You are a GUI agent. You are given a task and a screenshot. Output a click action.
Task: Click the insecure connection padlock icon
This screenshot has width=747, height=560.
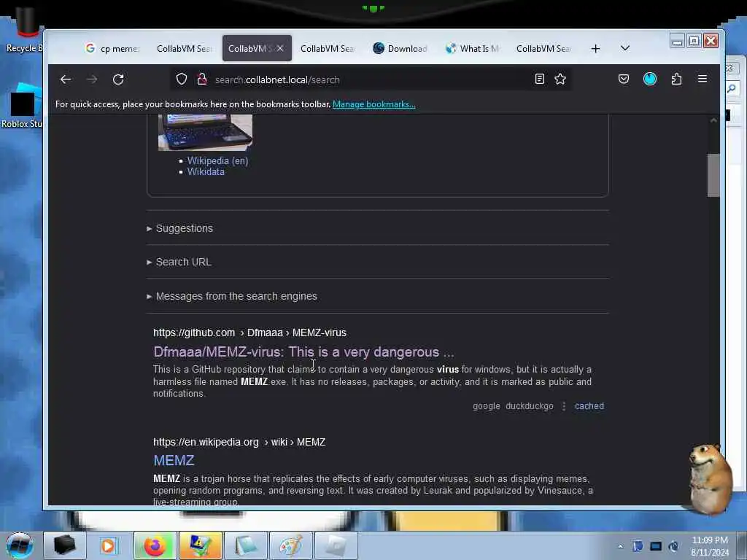point(202,79)
